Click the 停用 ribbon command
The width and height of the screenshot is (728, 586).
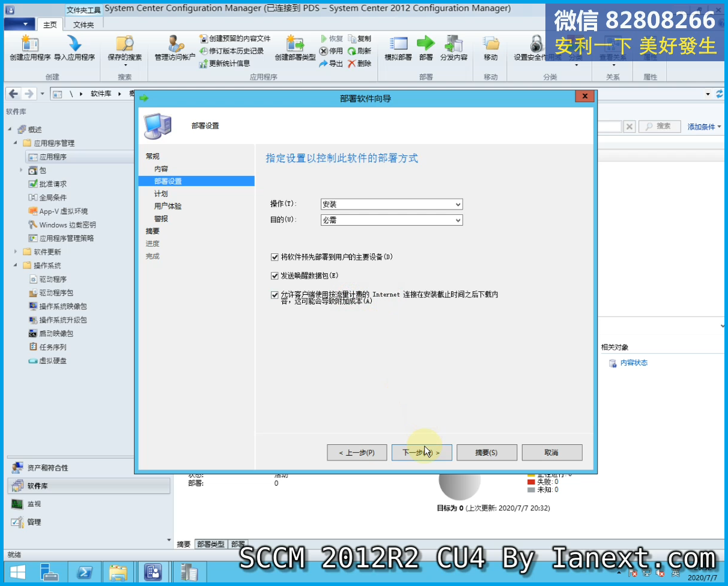pos(332,51)
